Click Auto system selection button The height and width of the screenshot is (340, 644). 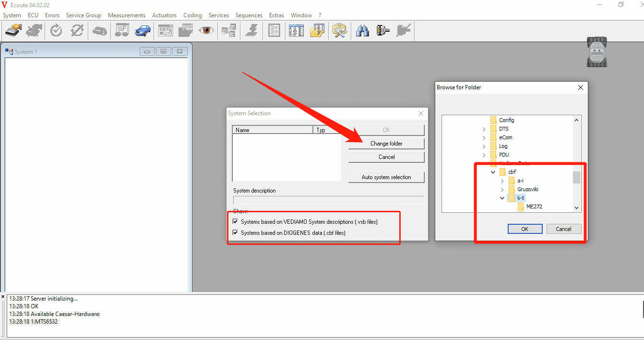click(x=386, y=177)
